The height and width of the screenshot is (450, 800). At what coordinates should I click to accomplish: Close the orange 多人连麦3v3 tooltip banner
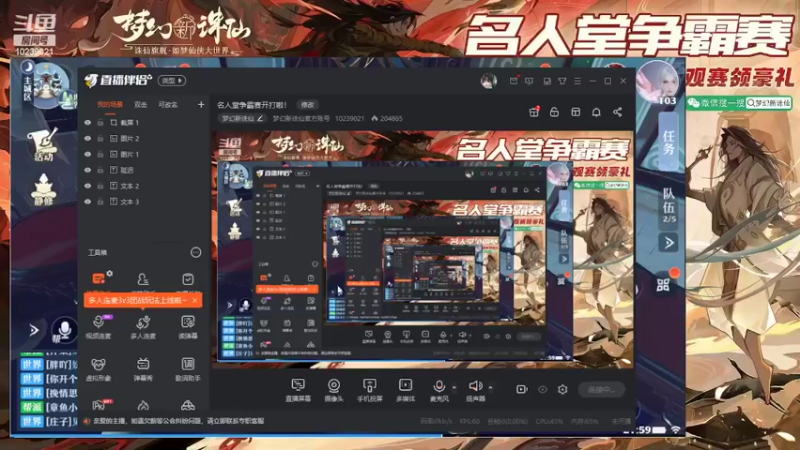tap(195, 301)
